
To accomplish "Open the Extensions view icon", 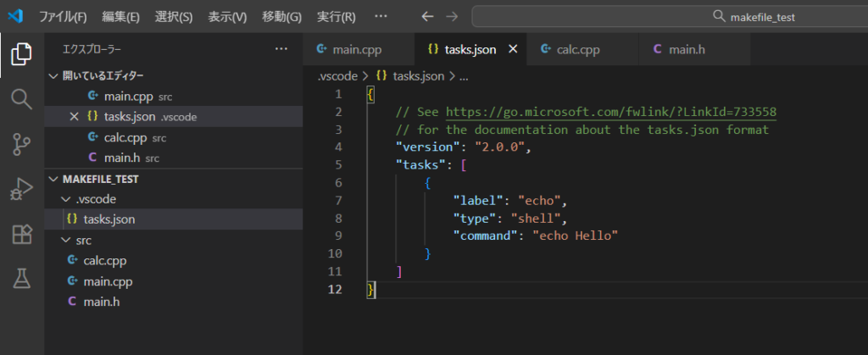I will (21, 234).
